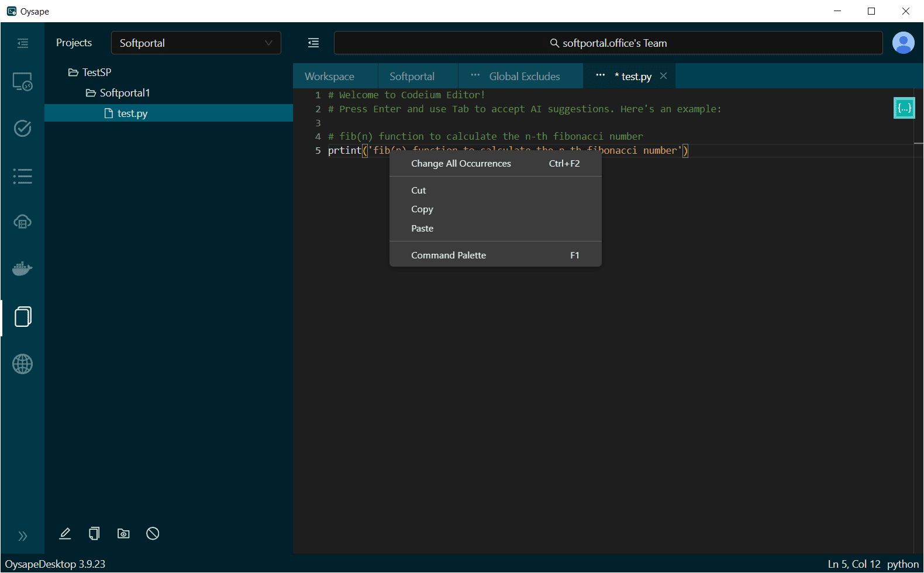Image resolution: width=924 pixels, height=573 pixels.
Task: Choose Paste from the context menu
Action: coord(495,229)
